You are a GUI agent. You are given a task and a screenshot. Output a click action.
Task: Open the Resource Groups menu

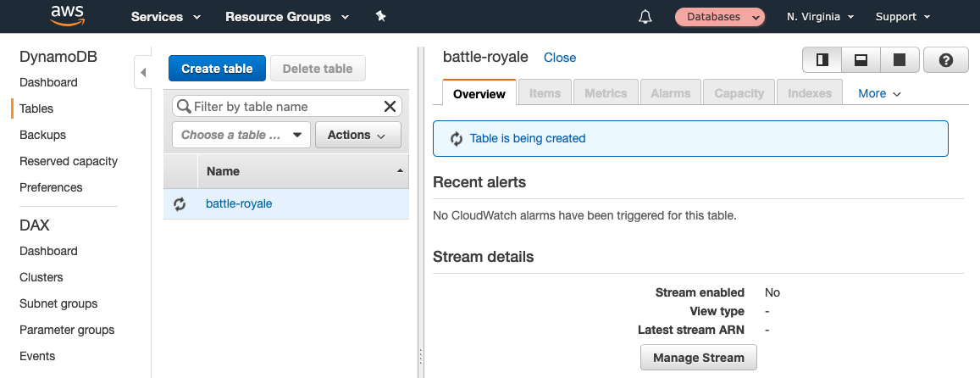287,17
